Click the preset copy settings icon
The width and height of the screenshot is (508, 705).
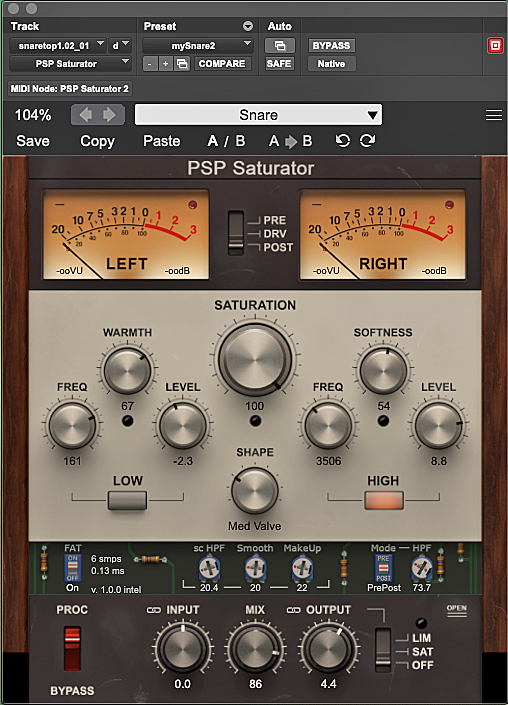tap(182, 64)
